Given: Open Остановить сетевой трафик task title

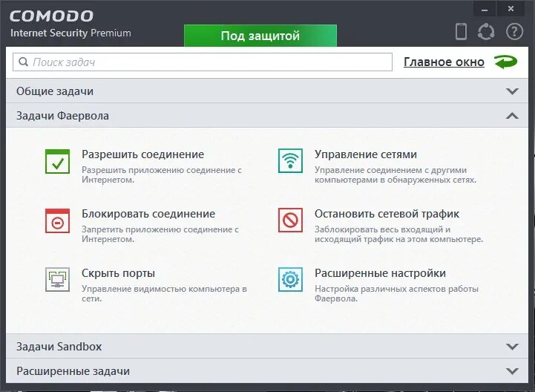Looking at the screenshot, I should (x=387, y=214).
